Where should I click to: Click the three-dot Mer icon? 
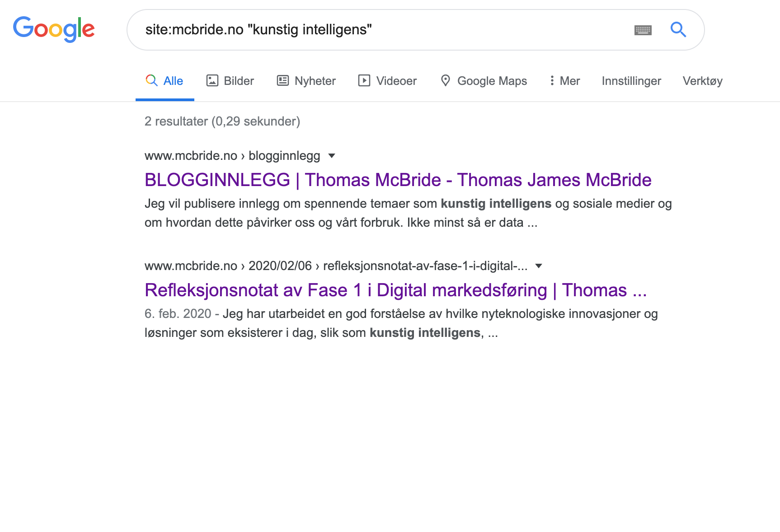[x=552, y=81]
